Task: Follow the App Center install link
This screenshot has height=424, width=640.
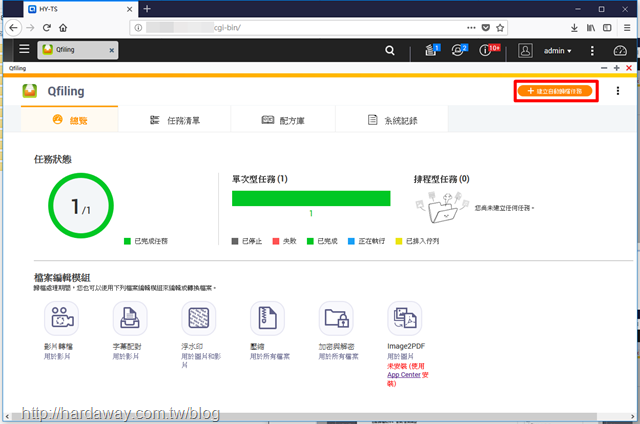Action: pyautogui.click(x=404, y=375)
